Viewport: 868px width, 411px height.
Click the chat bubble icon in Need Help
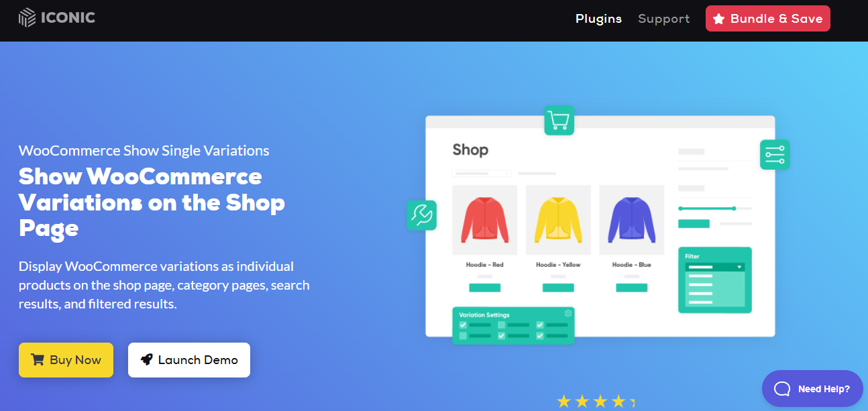tap(782, 389)
